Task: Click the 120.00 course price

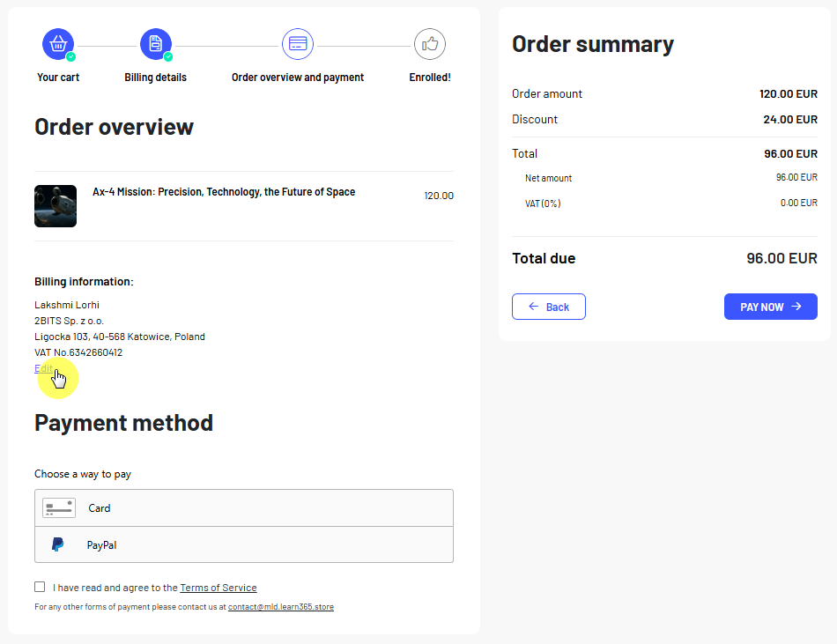Action: pos(439,196)
